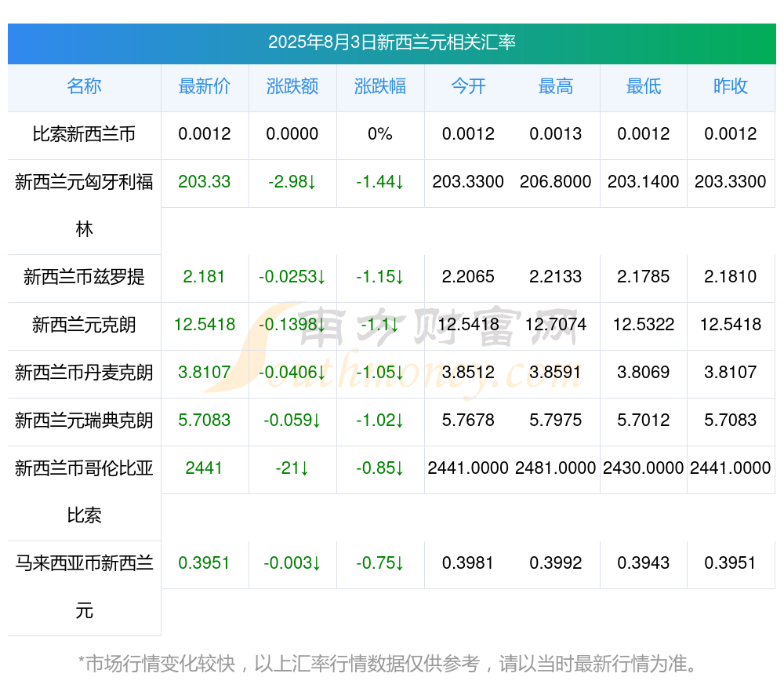Click the 涨跌额 column header
The image size is (784, 688).
292,86
